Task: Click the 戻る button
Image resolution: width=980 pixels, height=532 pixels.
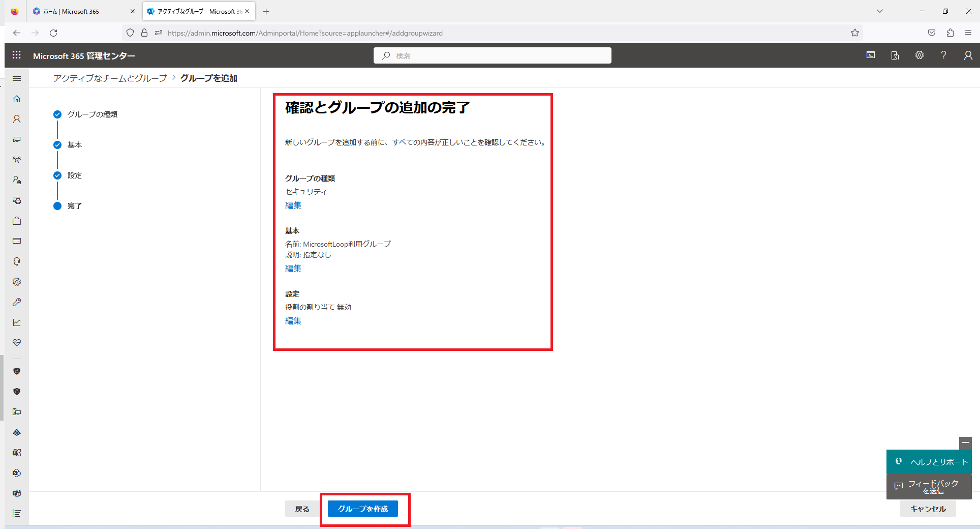Action: (x=302, y=509)
